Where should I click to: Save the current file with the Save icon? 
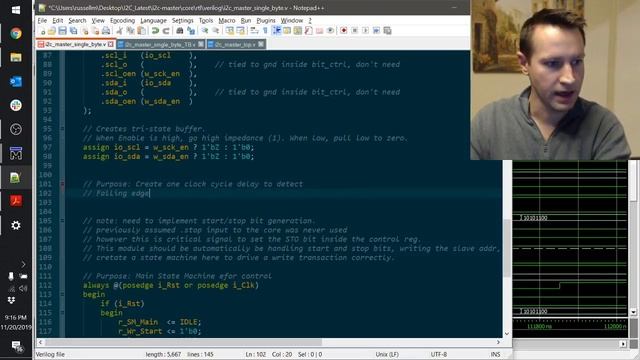pos(62,31)
